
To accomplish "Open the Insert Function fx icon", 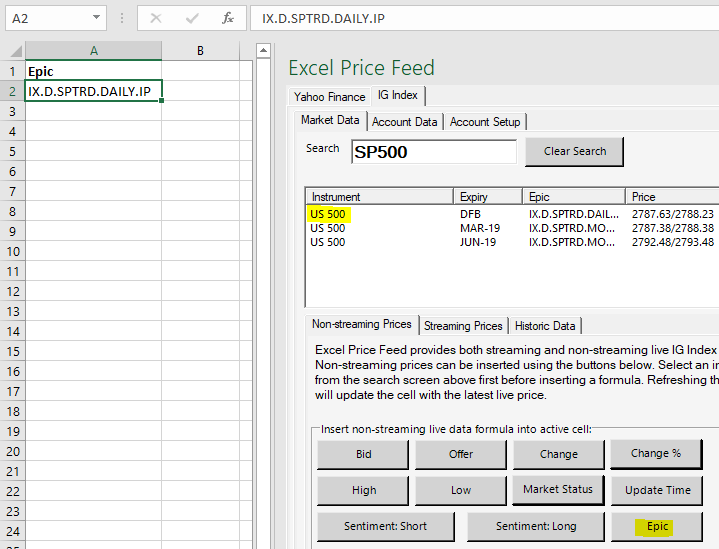I will [x=227, y=18].
